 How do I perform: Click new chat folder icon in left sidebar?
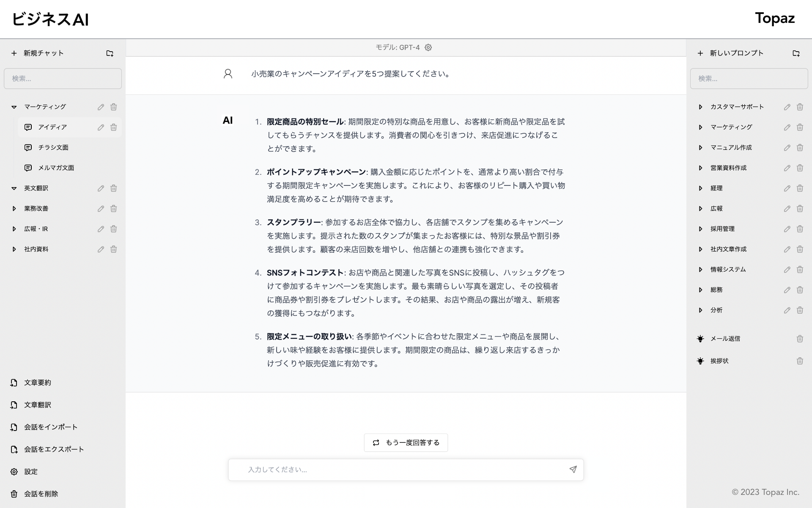110,53
